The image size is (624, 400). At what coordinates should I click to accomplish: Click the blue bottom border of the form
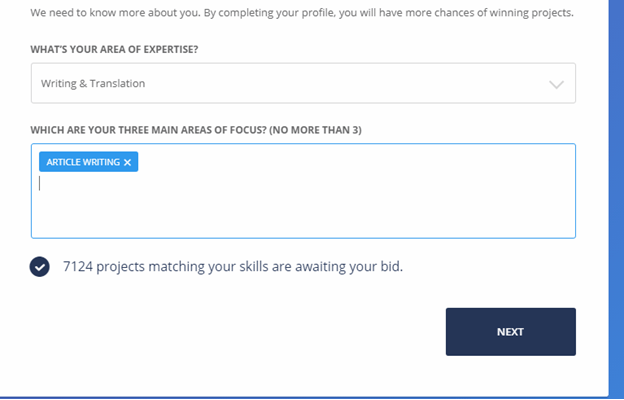[x=304, y=398]
